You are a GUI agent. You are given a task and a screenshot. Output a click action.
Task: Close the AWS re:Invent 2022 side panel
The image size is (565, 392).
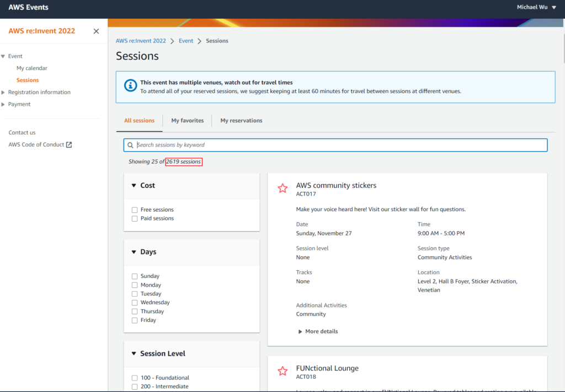(x=96, y=31)
